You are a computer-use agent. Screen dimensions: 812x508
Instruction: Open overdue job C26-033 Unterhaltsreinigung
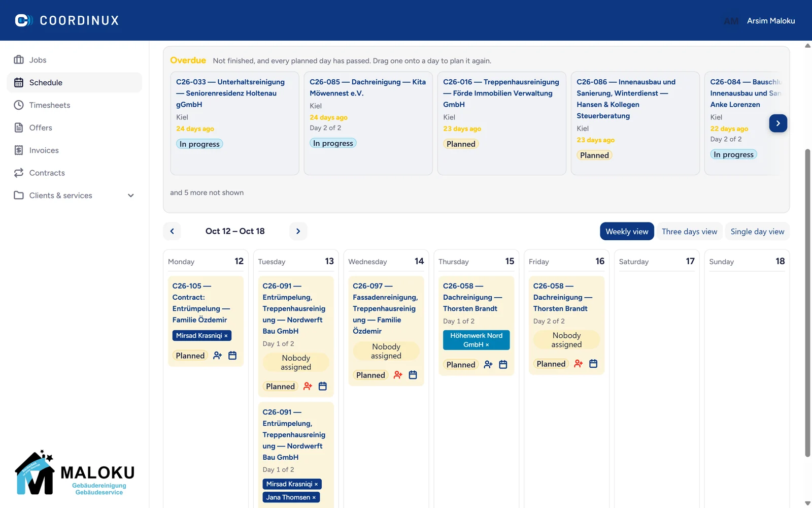(x=235, y=123)
